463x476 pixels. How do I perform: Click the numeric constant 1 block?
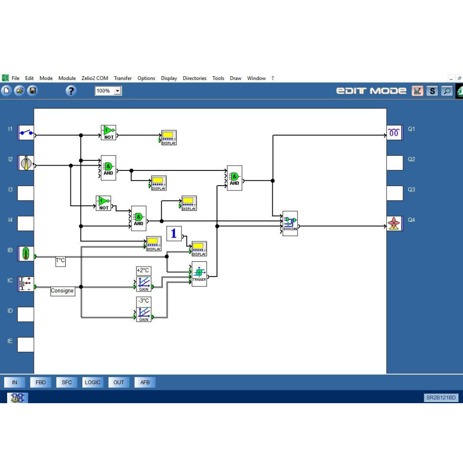(x=174, y=233)
